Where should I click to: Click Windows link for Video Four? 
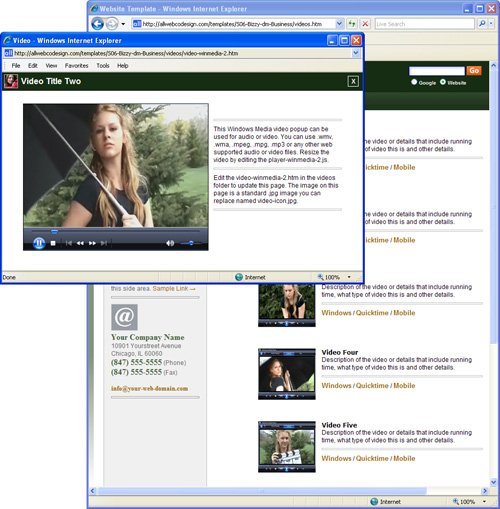336,386
